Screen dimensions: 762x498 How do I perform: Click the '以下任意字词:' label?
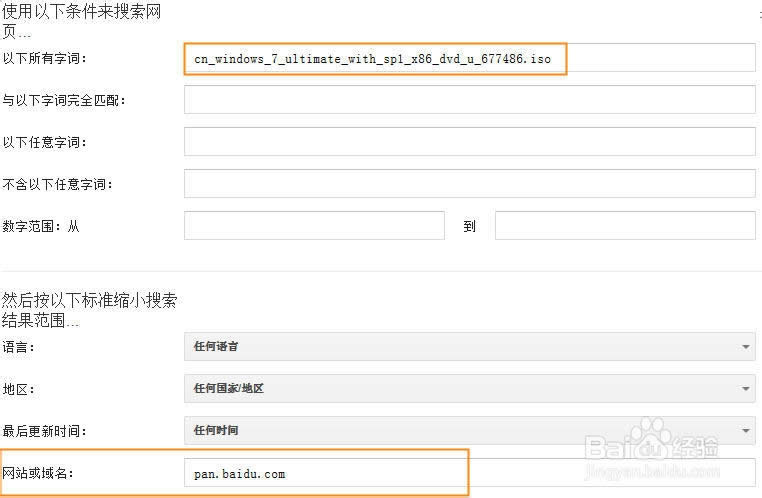click(x=45, y=142)
